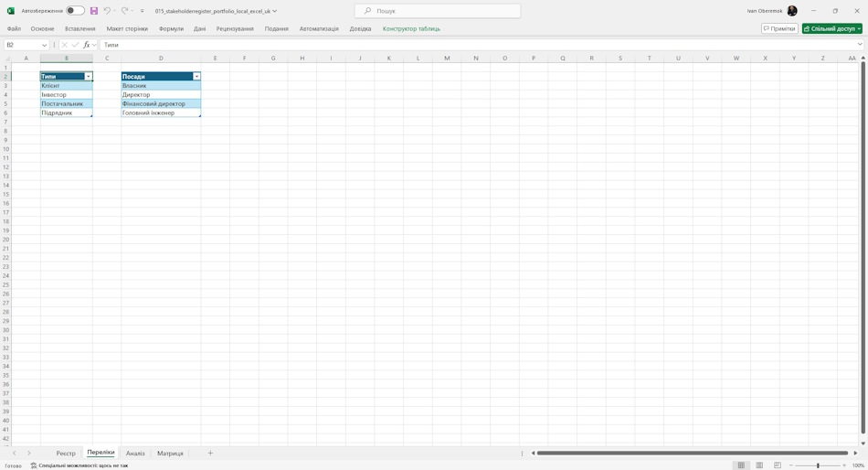868x470 pixels.
Task: Switch to Page Layout view icon
Action: [759, 465]
